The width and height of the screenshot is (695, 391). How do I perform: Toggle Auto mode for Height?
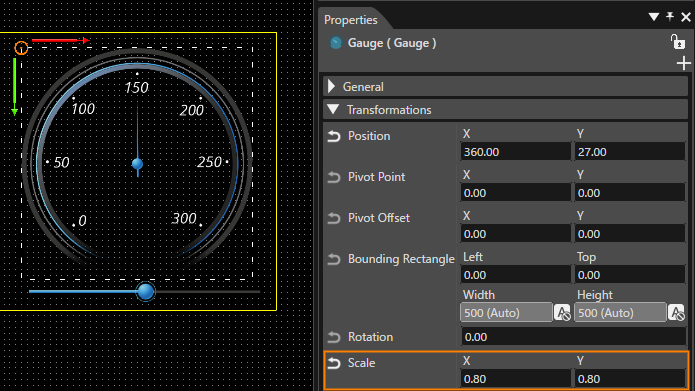[x=676, y=313]
